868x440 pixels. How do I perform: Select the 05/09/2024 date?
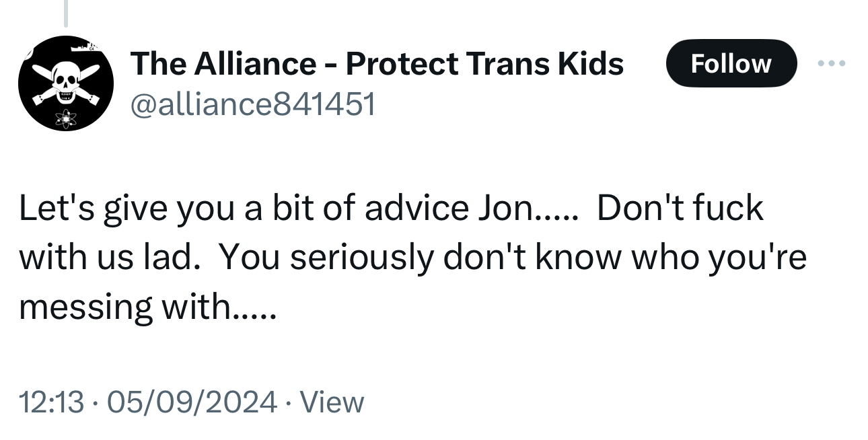pos(192,402)
